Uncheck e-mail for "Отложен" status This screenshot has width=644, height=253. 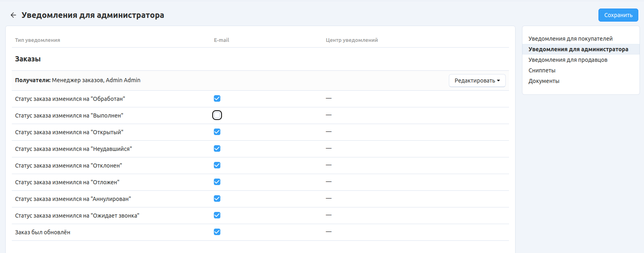coord(217,182)
